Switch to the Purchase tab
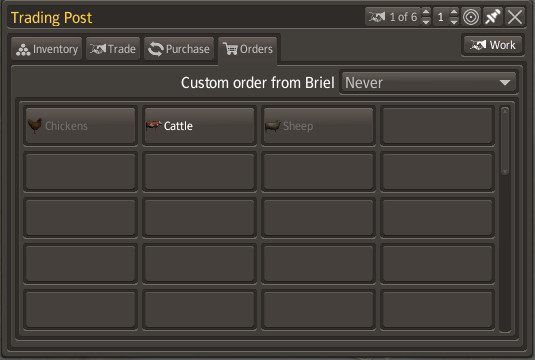Image resolution: width=535 pixels, height=360 pixels. [179, 49]
